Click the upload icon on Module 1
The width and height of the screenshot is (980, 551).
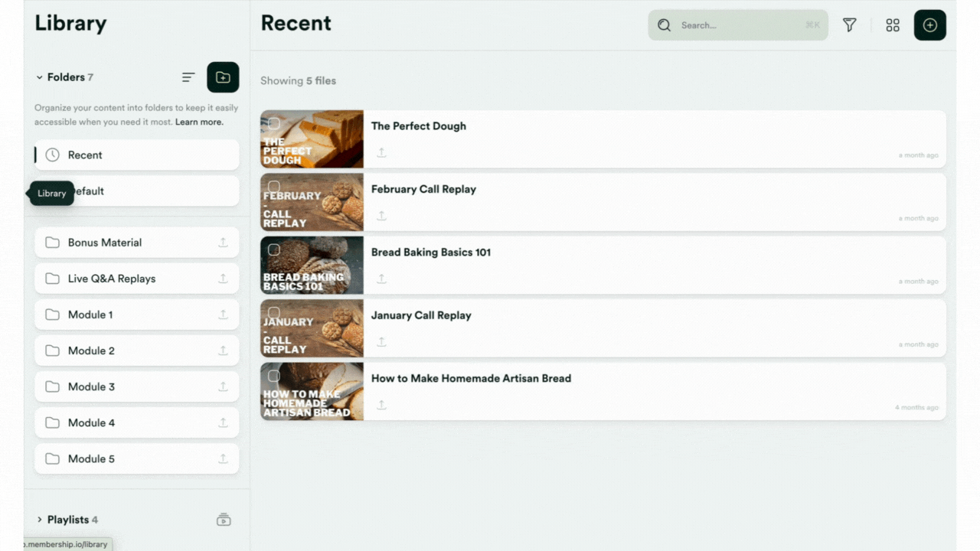(223, 314)
